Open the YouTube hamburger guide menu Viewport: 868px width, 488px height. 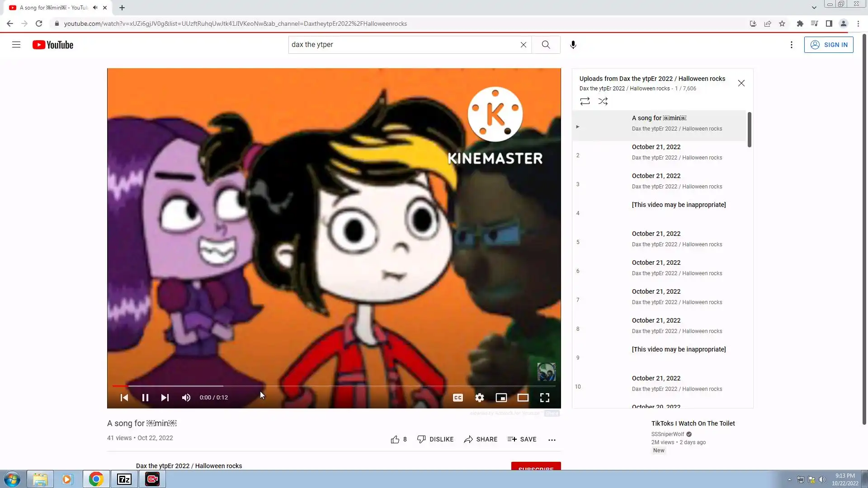[16, 45]
